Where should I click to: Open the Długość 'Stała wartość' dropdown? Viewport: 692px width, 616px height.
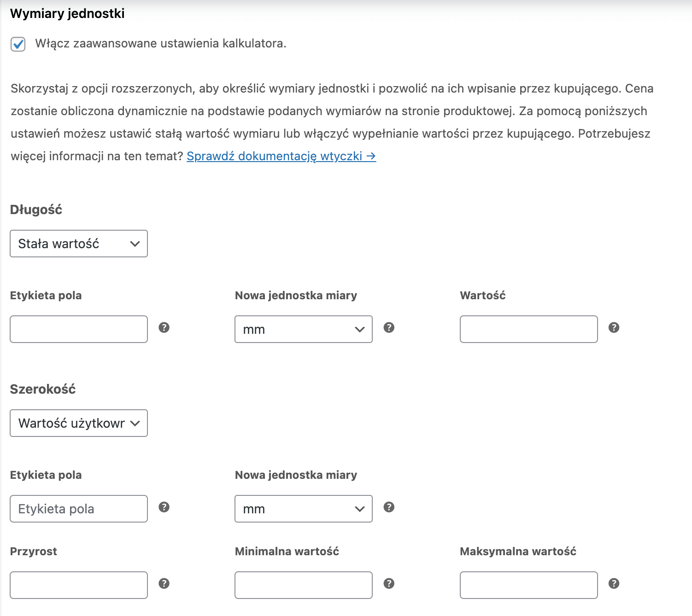click(79, 244)
